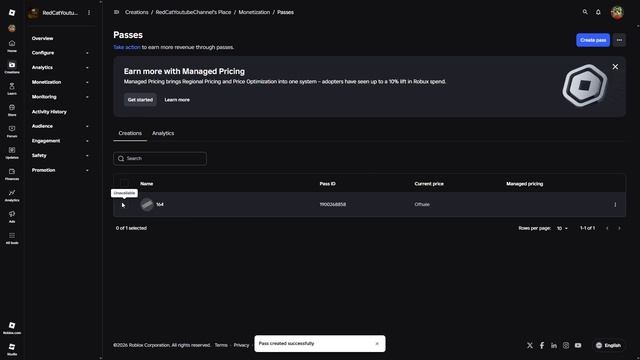This screenshot has width=640, height=360.
Task: Click Learn more in the banner
Action: [x=177, y=100]
